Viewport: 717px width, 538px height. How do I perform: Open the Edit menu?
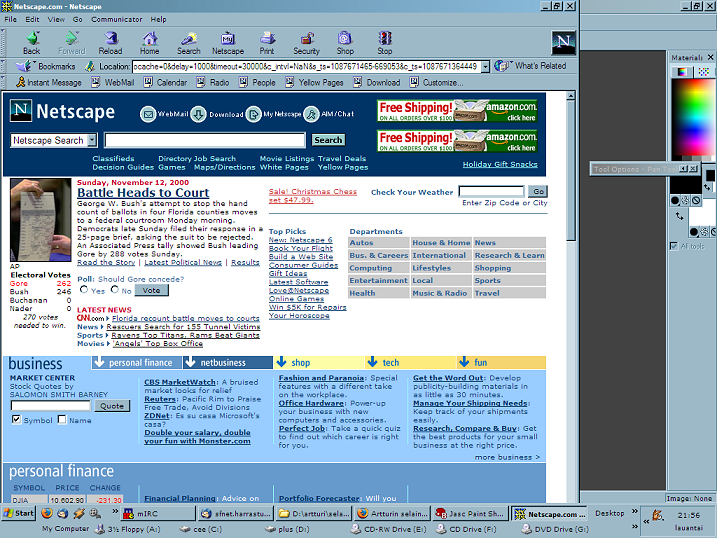pyautogui.click(x=32, y=19)
